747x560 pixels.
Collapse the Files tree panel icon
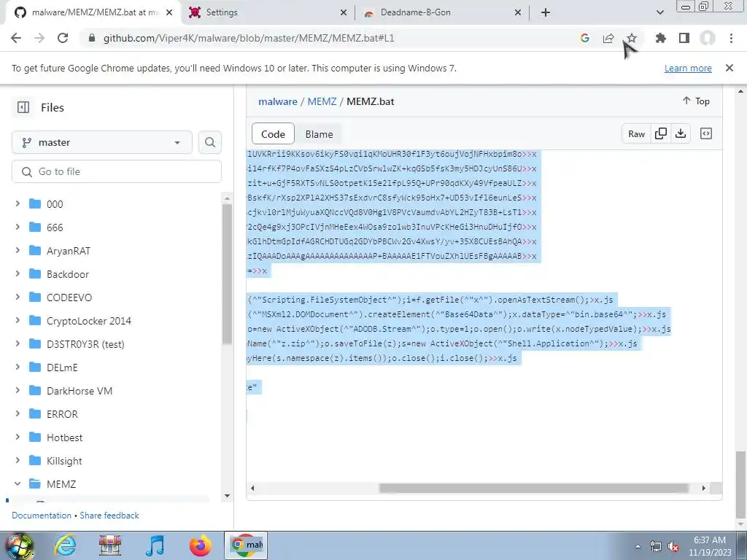(x=23, y=108)
